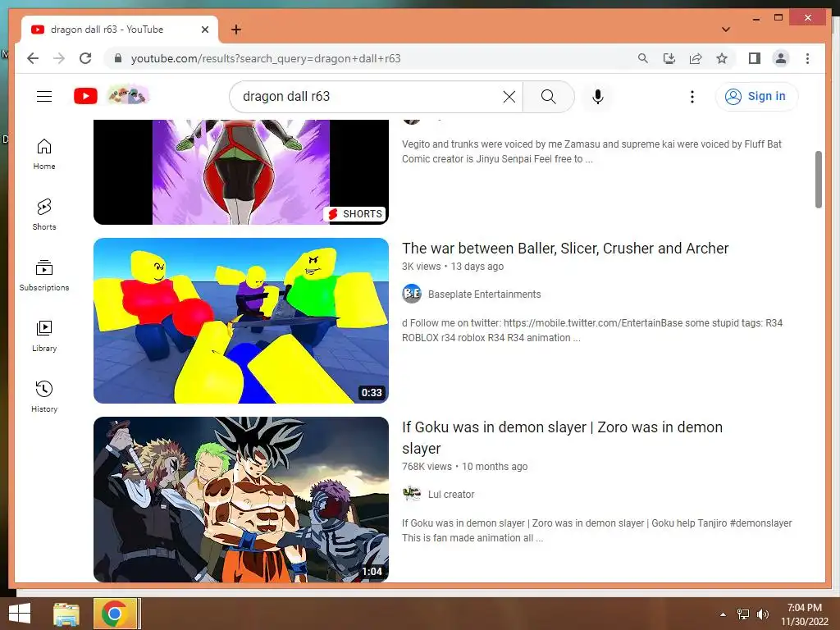Click network icon in system tray

pyautogui.click(x=743, y=614)
